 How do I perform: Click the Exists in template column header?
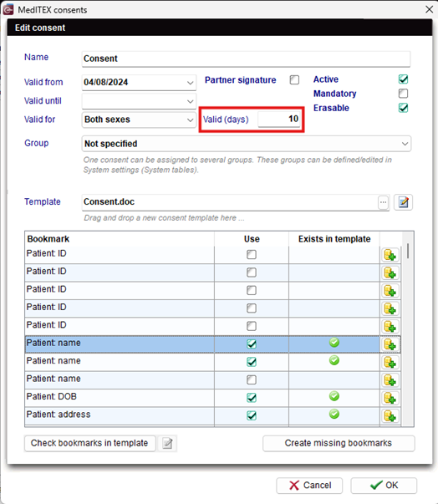334,239
